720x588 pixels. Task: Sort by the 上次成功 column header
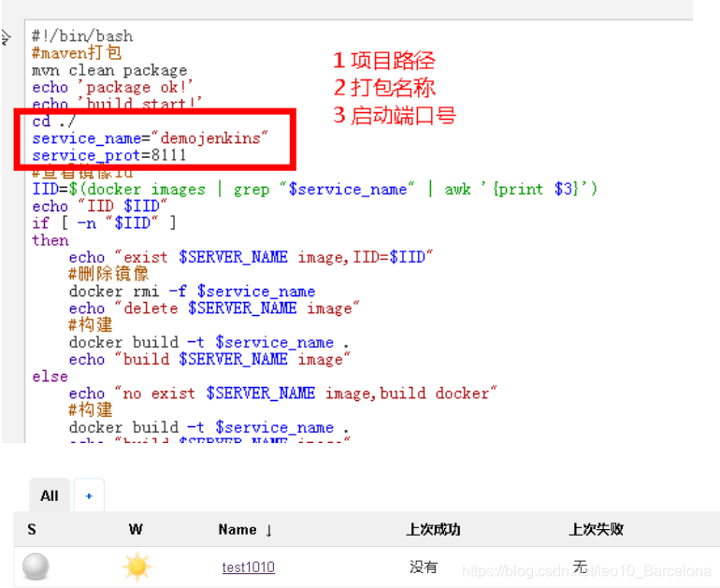pyautogui.click(x=433, y=529)
